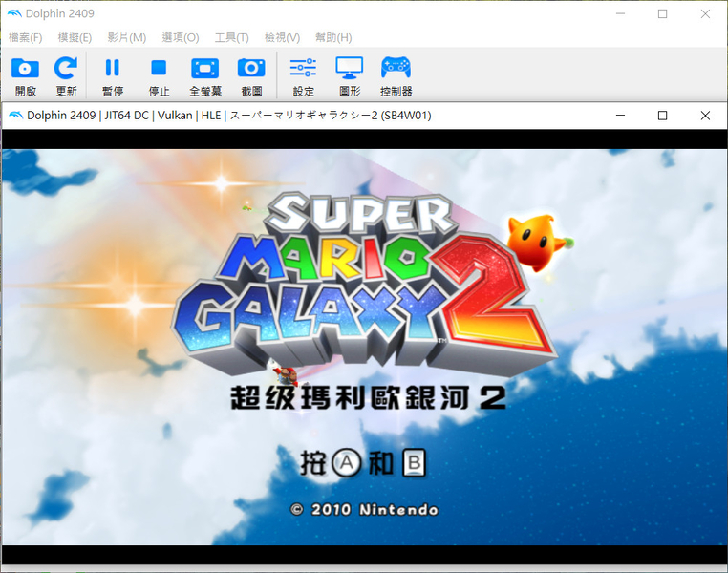Screen dimensions: 728x573
Task: Click the Dolphin logo in game window title bar
Action: (16, 115)
